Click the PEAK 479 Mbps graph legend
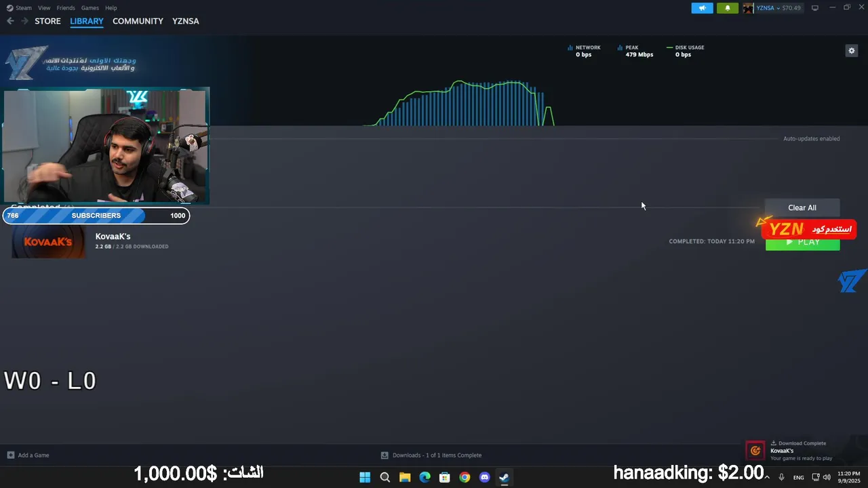The height and width of the screenshot is (488, 868). (635, 51)
